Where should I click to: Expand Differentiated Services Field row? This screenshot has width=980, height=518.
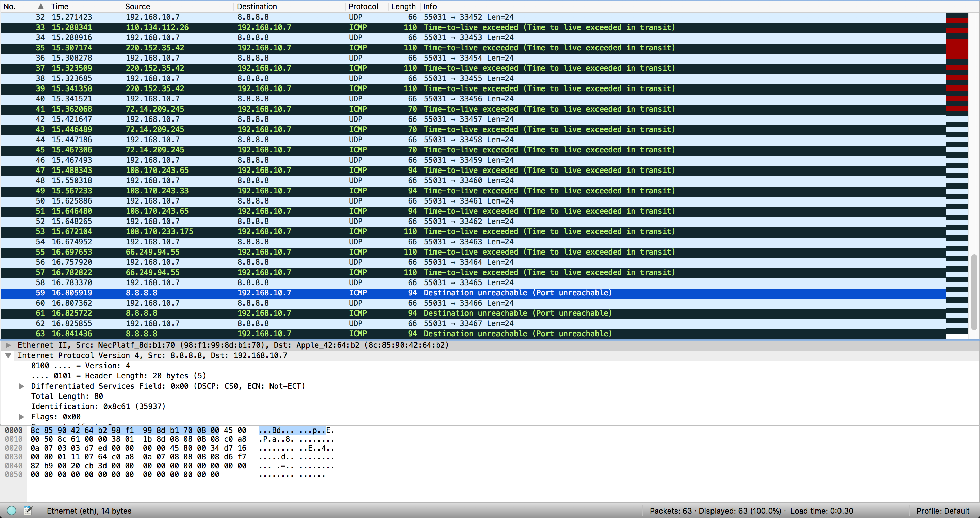(x=22, y=386)
